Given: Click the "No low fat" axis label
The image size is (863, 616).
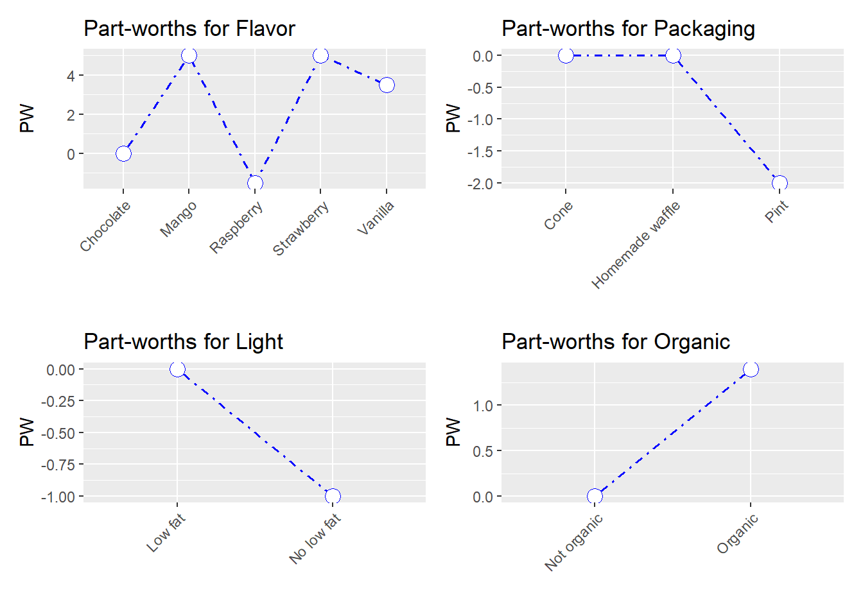Looking at the screenshot, I should 315,539.
